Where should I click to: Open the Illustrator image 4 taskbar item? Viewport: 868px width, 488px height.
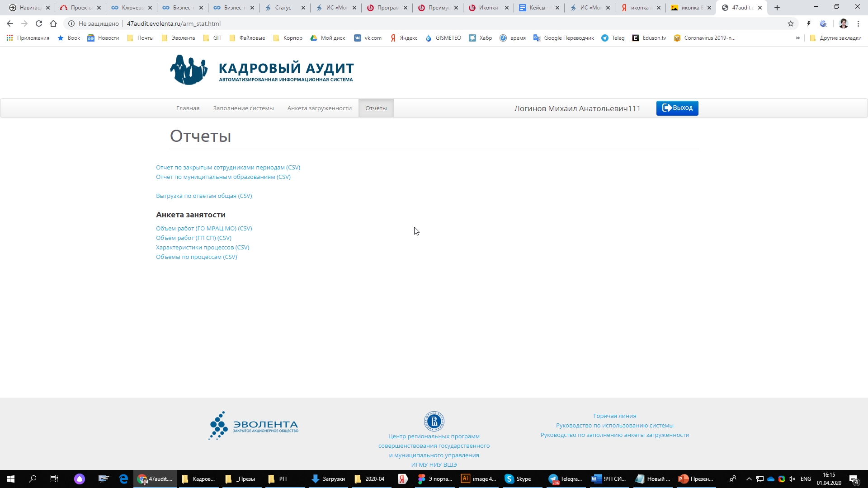(479, 479)
